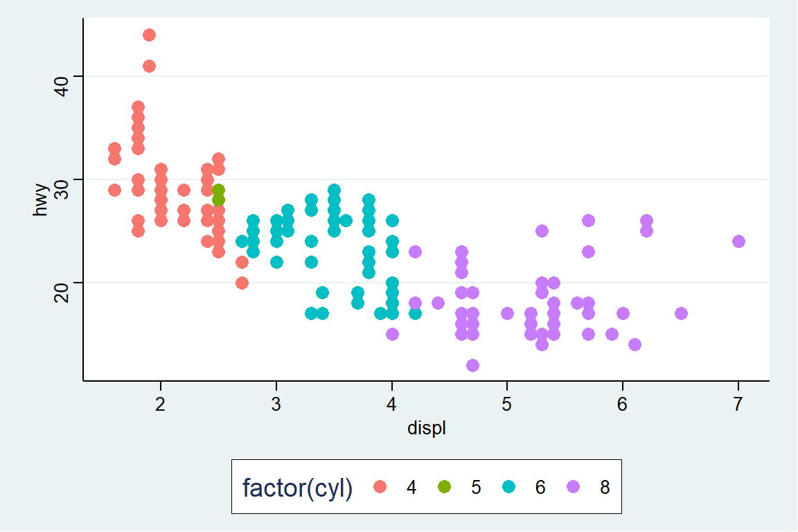Click the factor(cyl) legend title

(297, 488)
